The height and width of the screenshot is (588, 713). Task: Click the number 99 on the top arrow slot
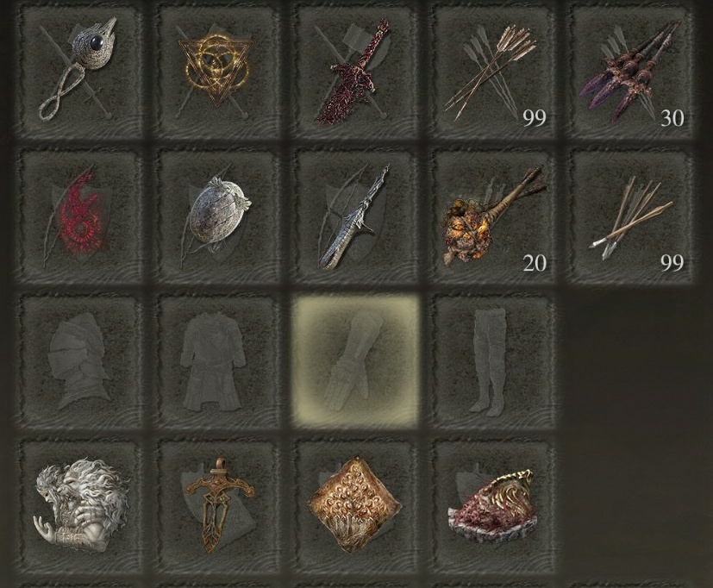point(535,118)
